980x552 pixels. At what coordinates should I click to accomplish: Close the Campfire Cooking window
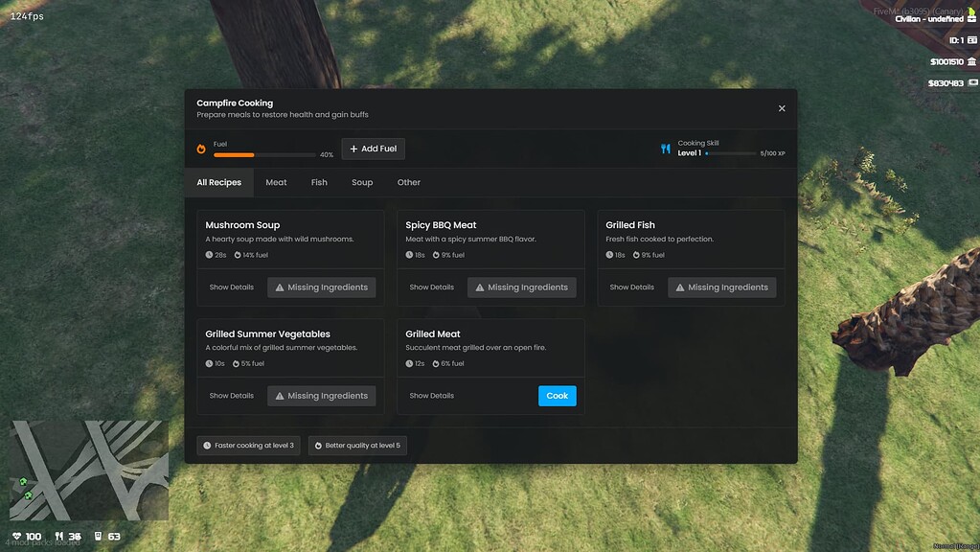(x=782, y=108)
